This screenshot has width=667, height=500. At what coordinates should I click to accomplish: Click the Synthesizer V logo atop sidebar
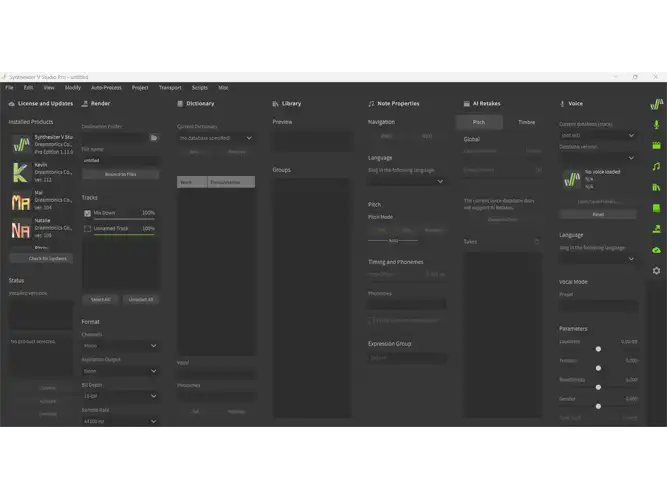pos(656,104)
